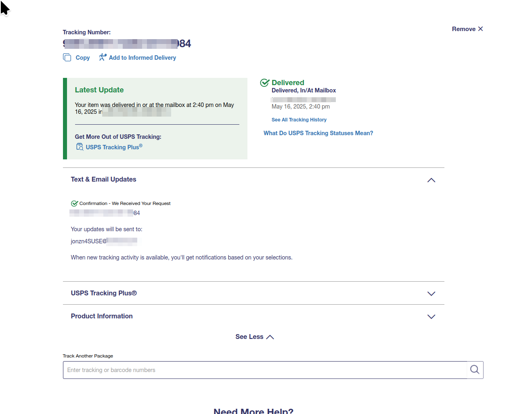Click the 'Need More Help?' heading
Image resolution: width=532 pixels, height=414 pixels.
click(x=253, y=411)
